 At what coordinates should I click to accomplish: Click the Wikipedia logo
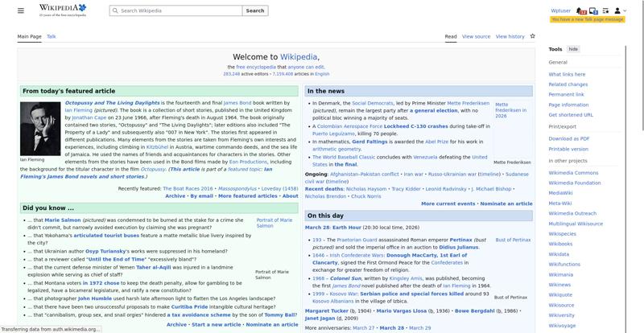(62, 10)
